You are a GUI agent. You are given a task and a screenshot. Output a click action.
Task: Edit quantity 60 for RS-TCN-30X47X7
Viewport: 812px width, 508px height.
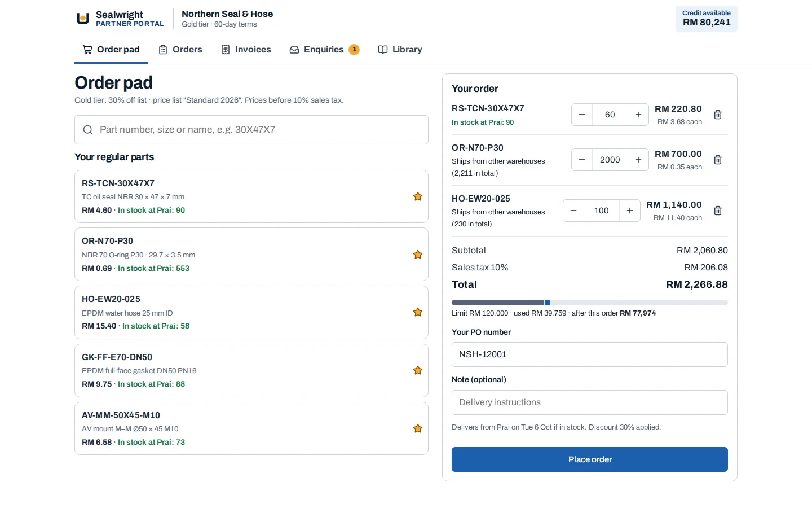pyautogui.click(x=610, y=115)
